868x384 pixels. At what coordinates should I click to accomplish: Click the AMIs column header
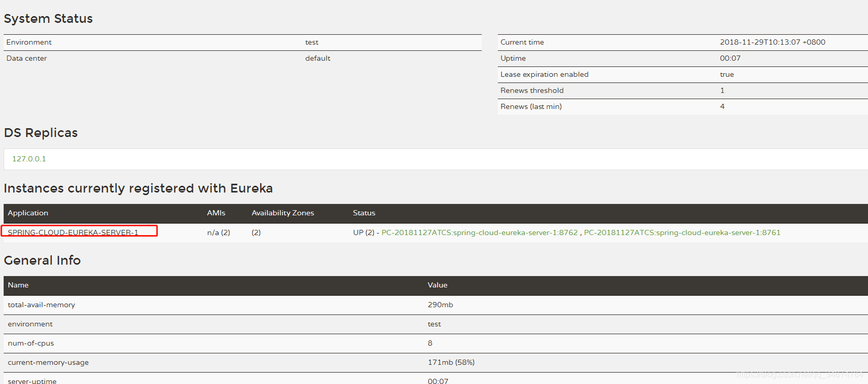[216, 213]
